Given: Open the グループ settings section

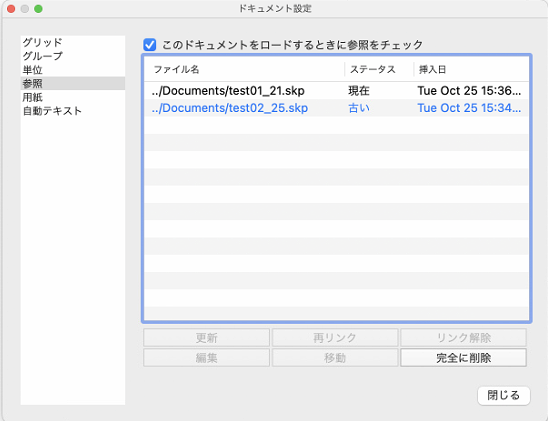Looking at the screenshot, I should pos(73,56).
